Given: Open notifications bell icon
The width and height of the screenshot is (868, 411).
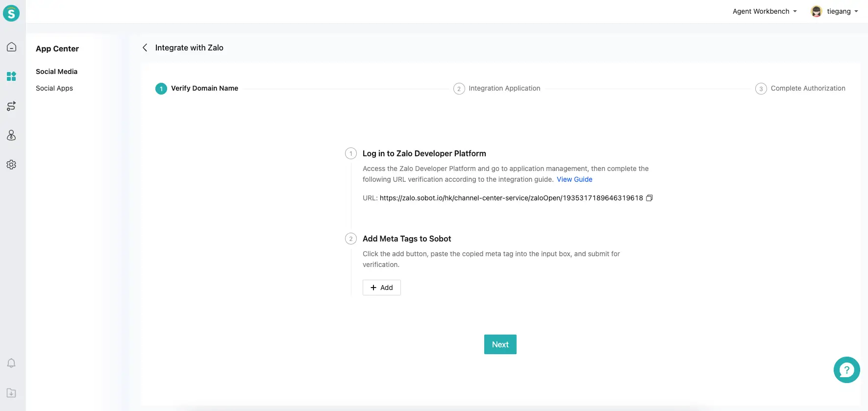Looking at the screenshot, I should (x=11, y=363).
